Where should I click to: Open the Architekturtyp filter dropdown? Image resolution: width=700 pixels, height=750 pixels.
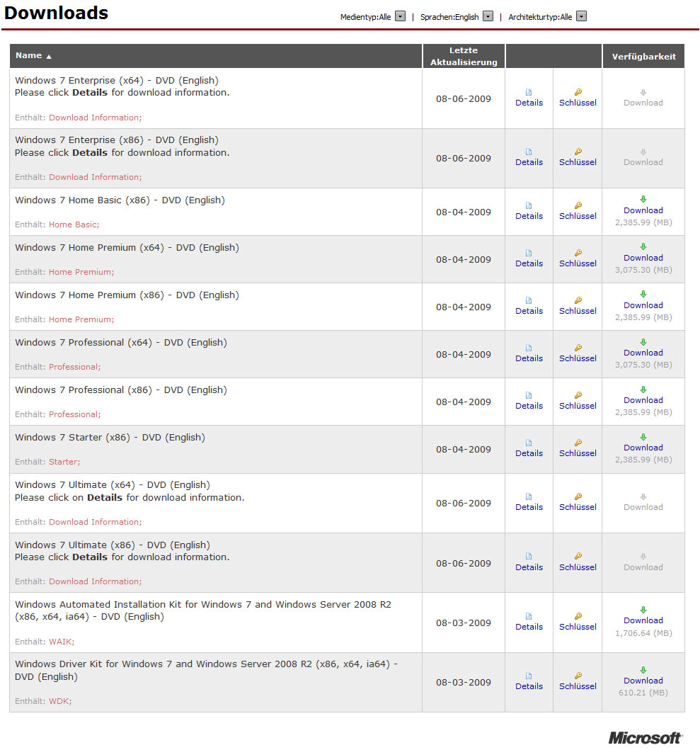[581, 17]
